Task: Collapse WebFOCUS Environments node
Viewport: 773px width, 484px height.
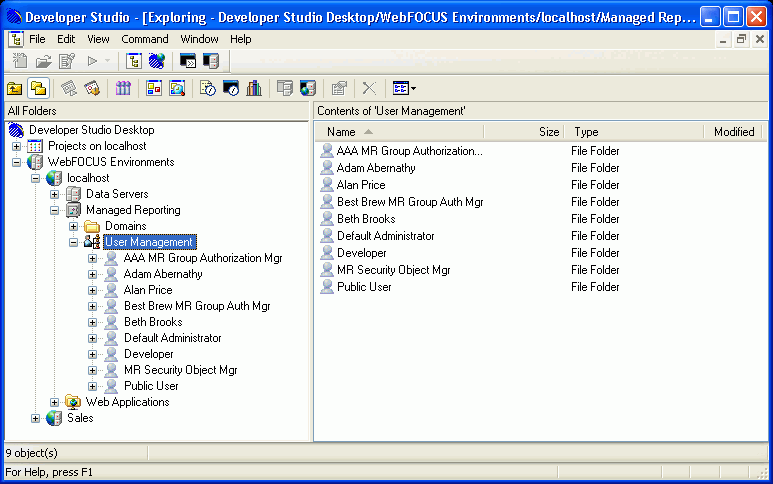Action: [x=16, y=162]
